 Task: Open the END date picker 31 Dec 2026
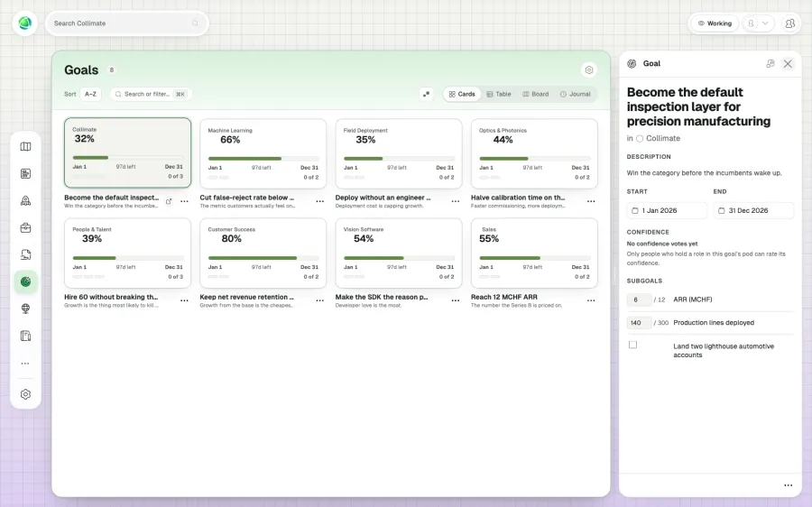753,210
